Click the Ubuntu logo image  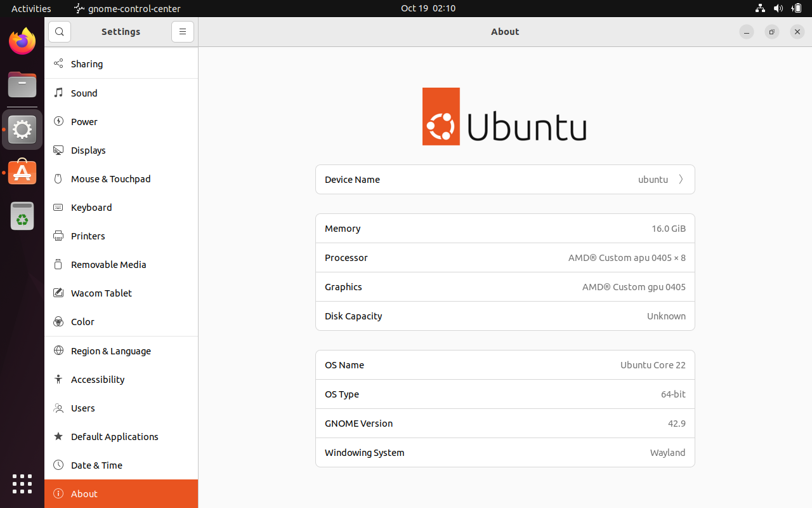(x=504, y=117)
